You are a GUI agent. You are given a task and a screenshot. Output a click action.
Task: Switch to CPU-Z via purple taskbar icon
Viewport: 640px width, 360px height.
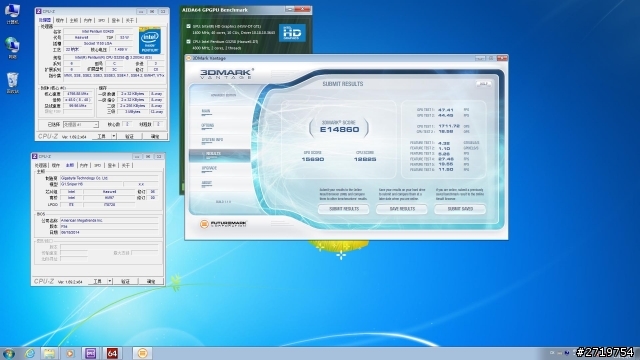tap(91, 353)
